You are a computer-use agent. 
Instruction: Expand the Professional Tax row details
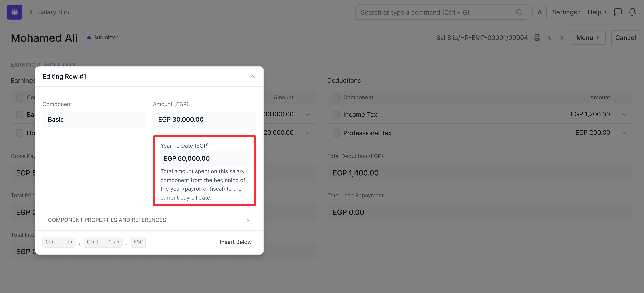click(624, 133)
